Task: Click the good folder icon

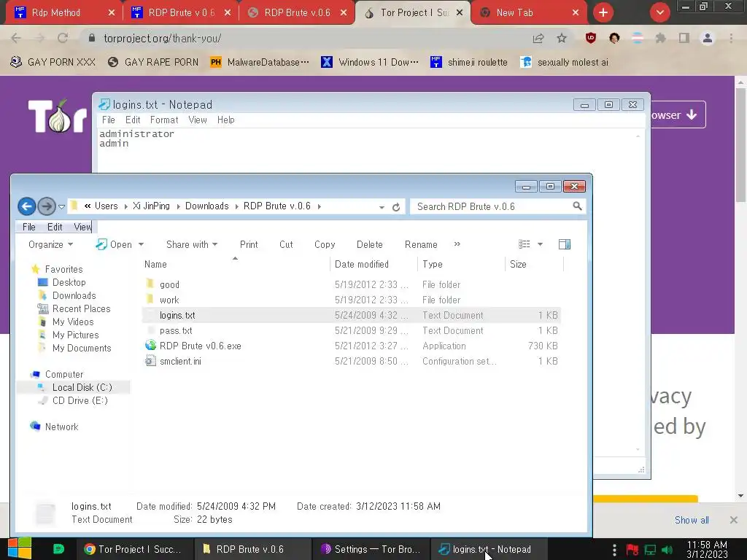Action: tap(150, 284)
